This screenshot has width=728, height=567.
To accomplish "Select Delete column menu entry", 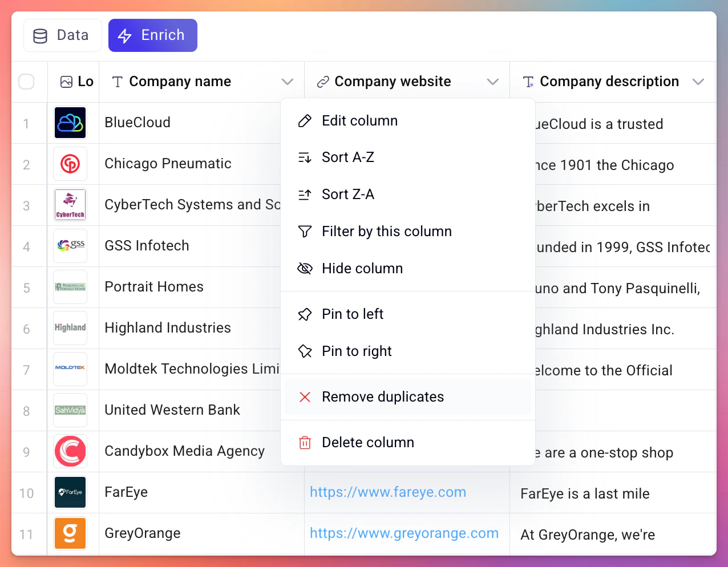I will point(408,443).
